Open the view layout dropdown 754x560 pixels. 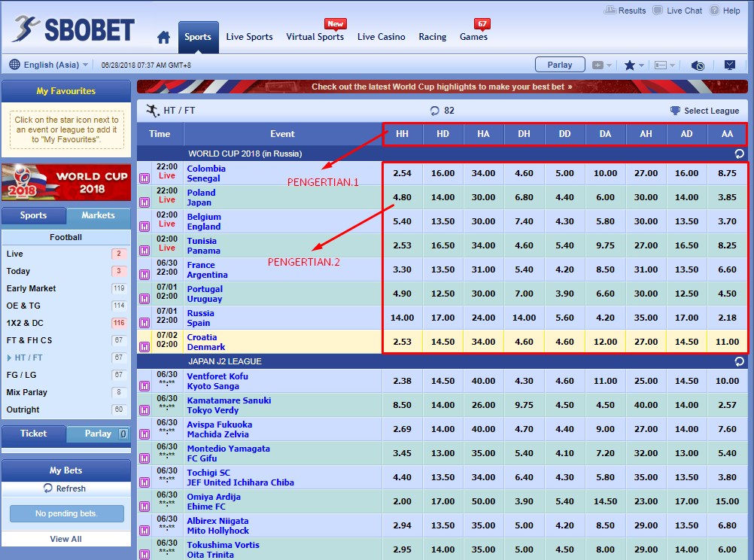pos(664,65)
